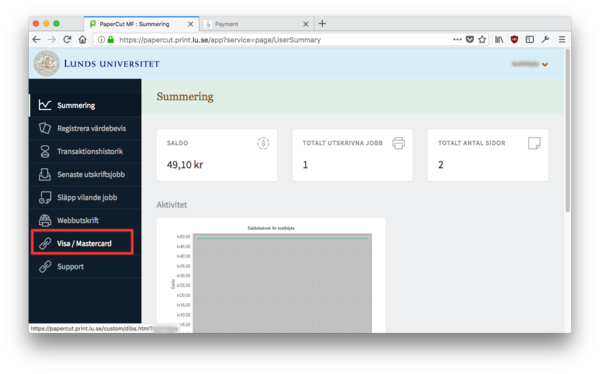Click the Summering page heading

185,97
